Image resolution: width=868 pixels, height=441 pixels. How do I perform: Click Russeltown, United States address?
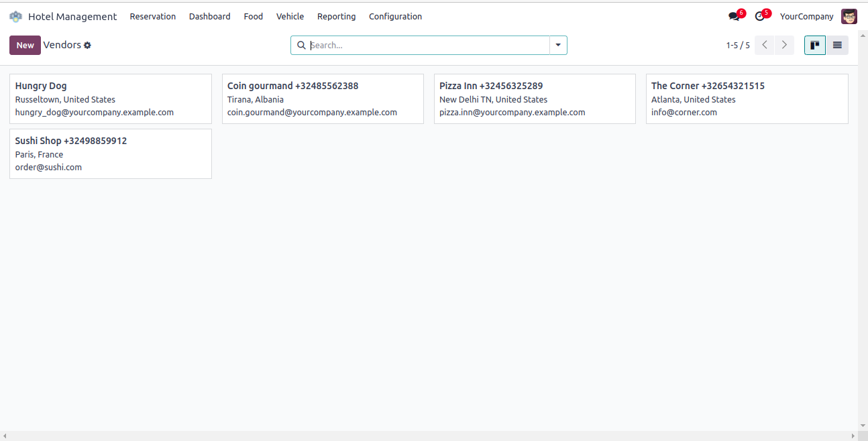tap(65, 99)
